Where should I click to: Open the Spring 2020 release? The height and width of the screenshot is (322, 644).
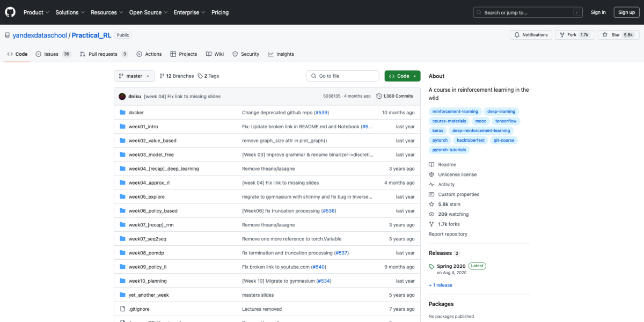coord(451,266)
